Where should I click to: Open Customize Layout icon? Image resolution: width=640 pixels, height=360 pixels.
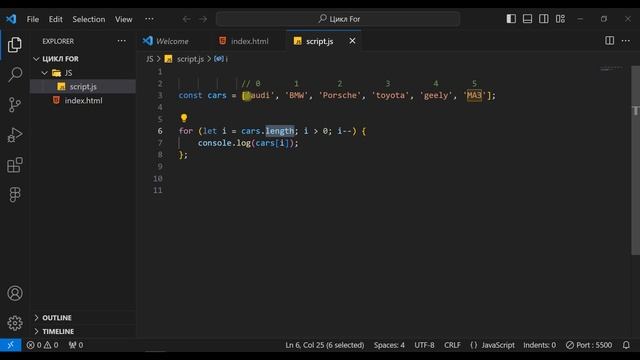tap(560, 19)
